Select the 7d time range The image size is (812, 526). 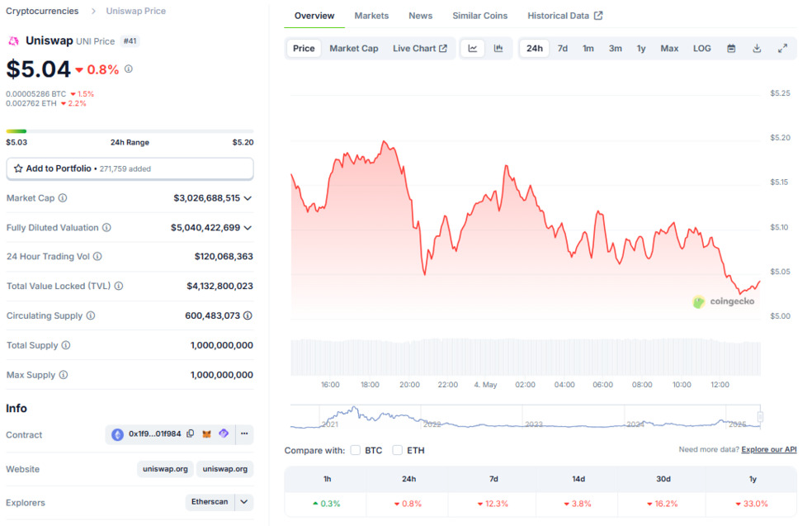point(563,48)
